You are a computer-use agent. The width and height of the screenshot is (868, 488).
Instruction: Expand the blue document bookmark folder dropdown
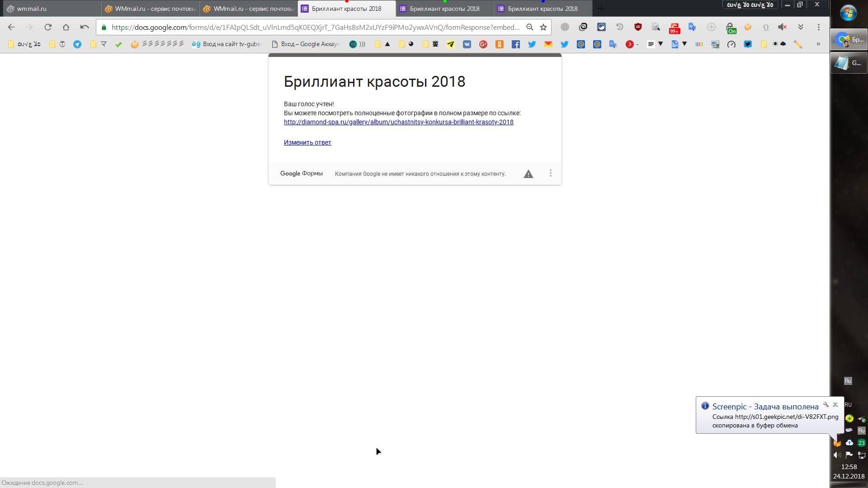click(679, 44)
